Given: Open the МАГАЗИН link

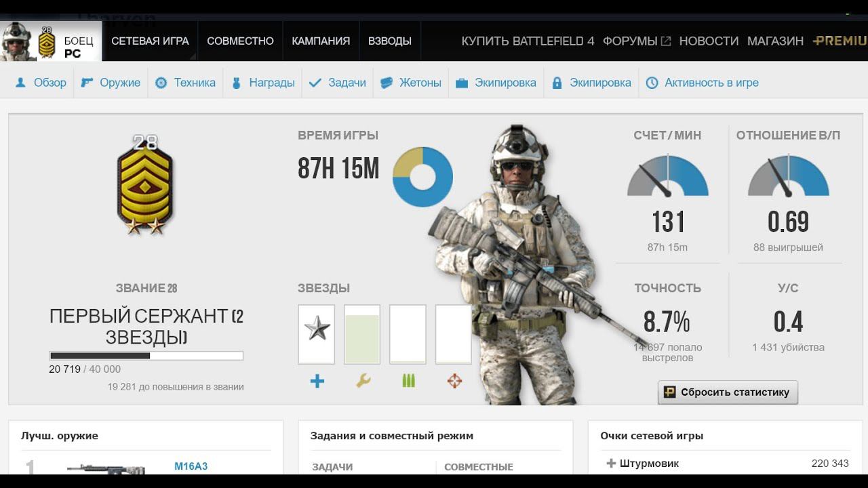Looking at the screenshot, I should point(775,41).
